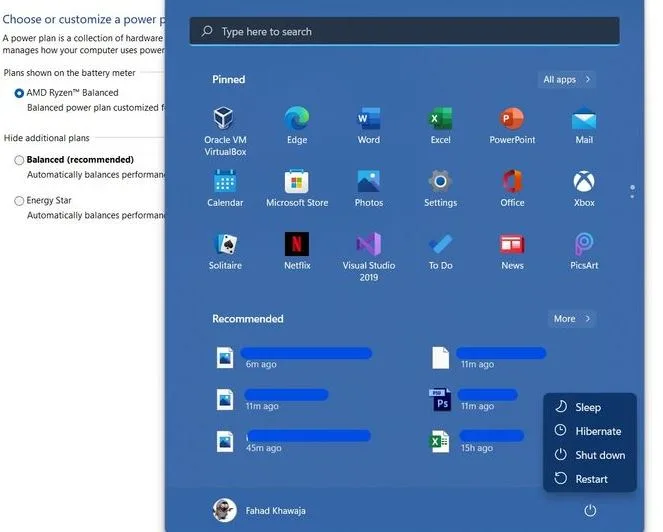Open the Fahad Khawaja user account
Image resolution: width=663 pixels, height=532 pixels.
point(259,510)
